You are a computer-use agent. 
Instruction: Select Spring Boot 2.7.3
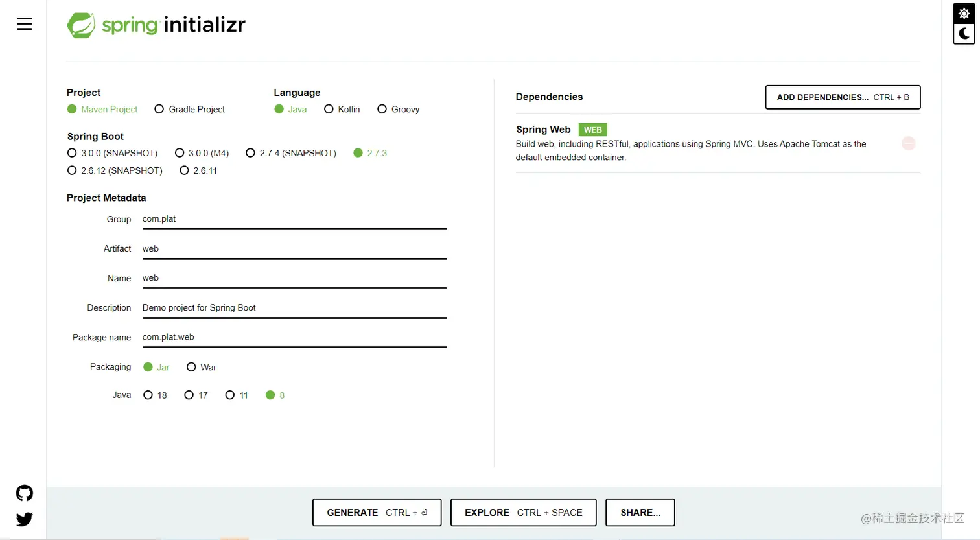(x=370, y=153)
